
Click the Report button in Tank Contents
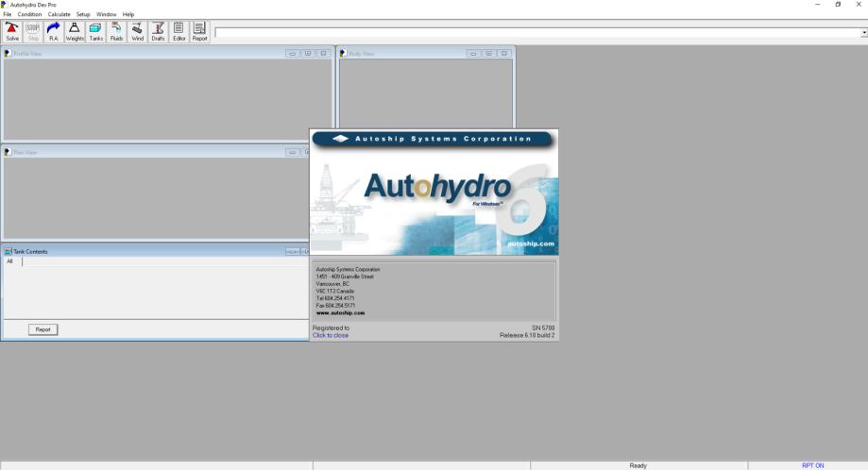click(43, 329)
